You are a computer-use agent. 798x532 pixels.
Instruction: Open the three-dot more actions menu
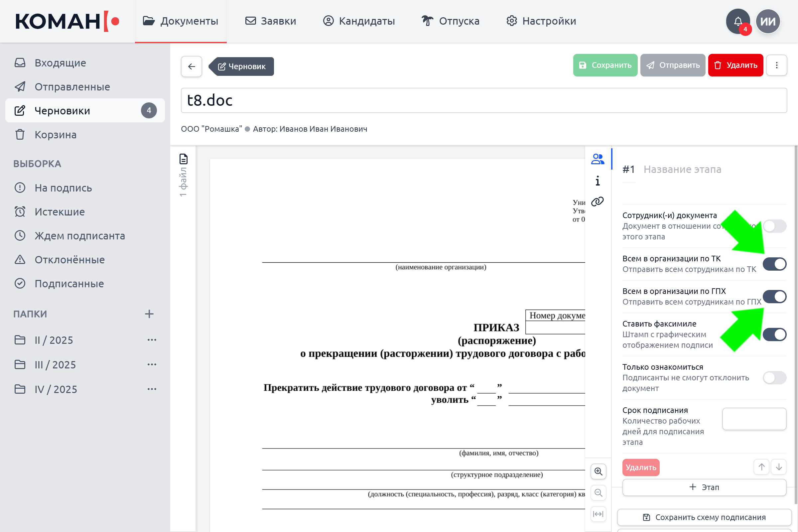(777, 65)
